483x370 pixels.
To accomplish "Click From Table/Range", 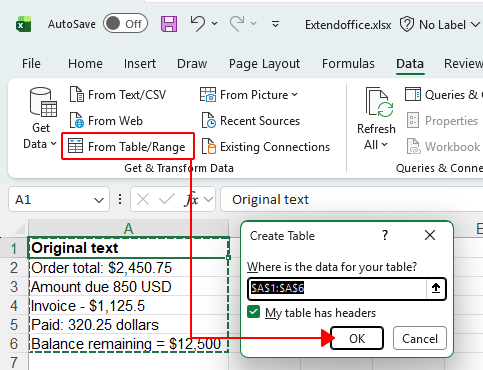I will [x=127, y=147].
